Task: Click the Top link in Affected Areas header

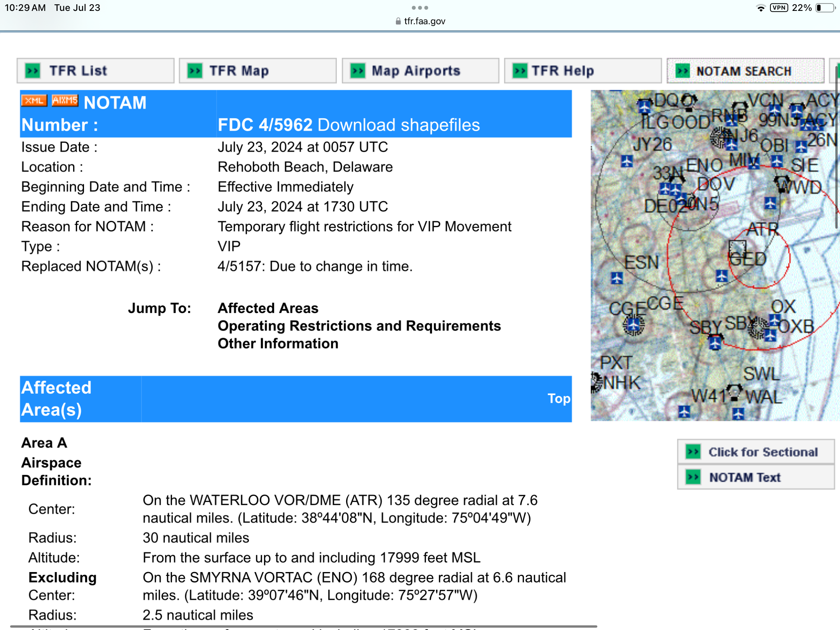Action: pos(559,398)
